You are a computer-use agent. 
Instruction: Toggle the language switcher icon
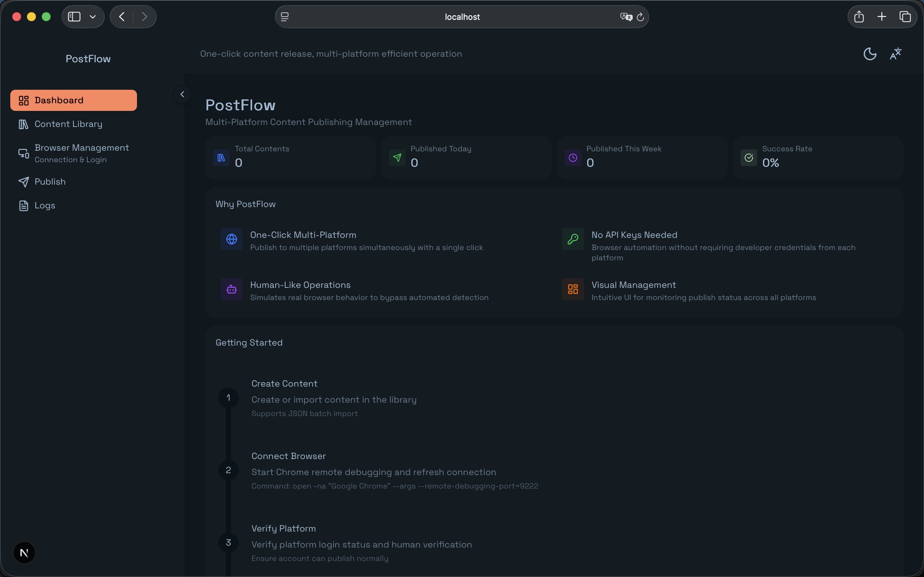(x=896, y=54)
